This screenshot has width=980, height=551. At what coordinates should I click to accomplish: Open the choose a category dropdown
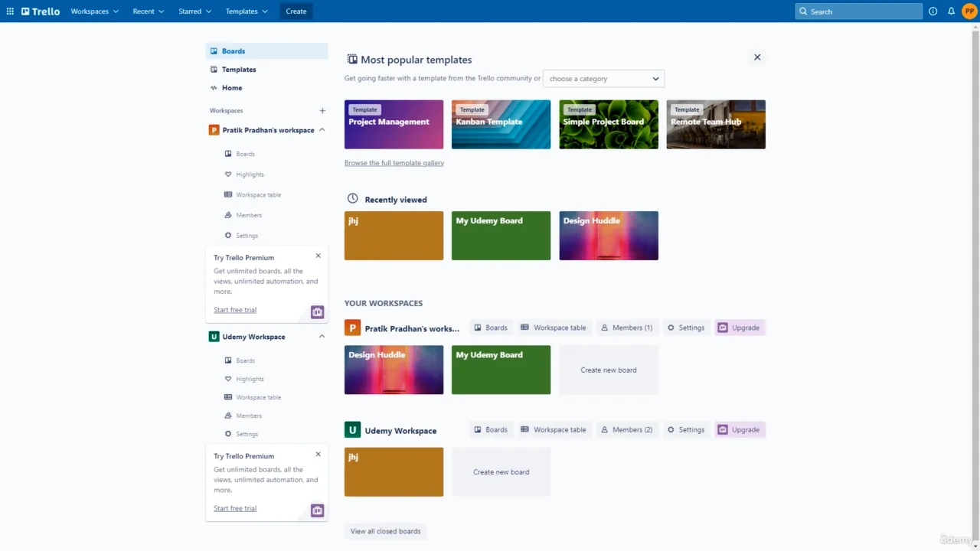click(603, 79)
